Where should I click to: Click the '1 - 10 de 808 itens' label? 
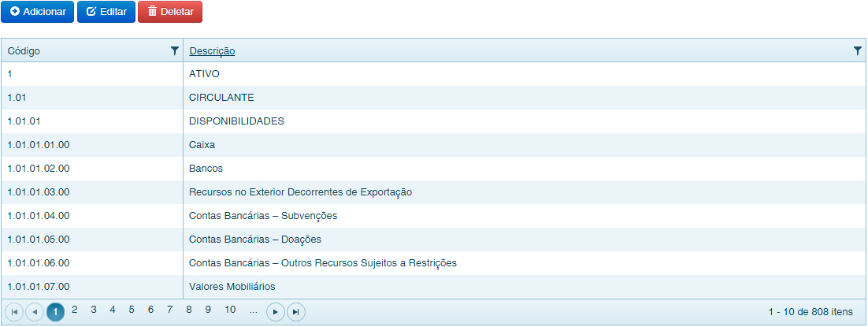coord(811,312)
